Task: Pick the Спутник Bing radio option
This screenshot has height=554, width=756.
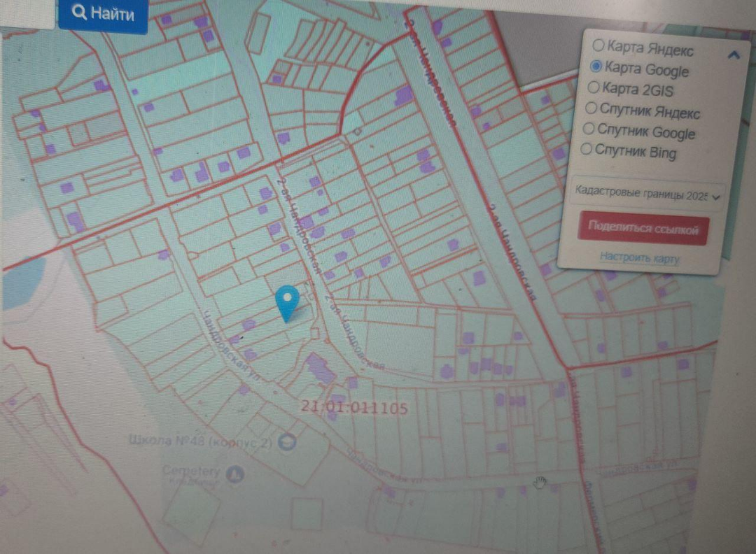Action: pos(586,149)
